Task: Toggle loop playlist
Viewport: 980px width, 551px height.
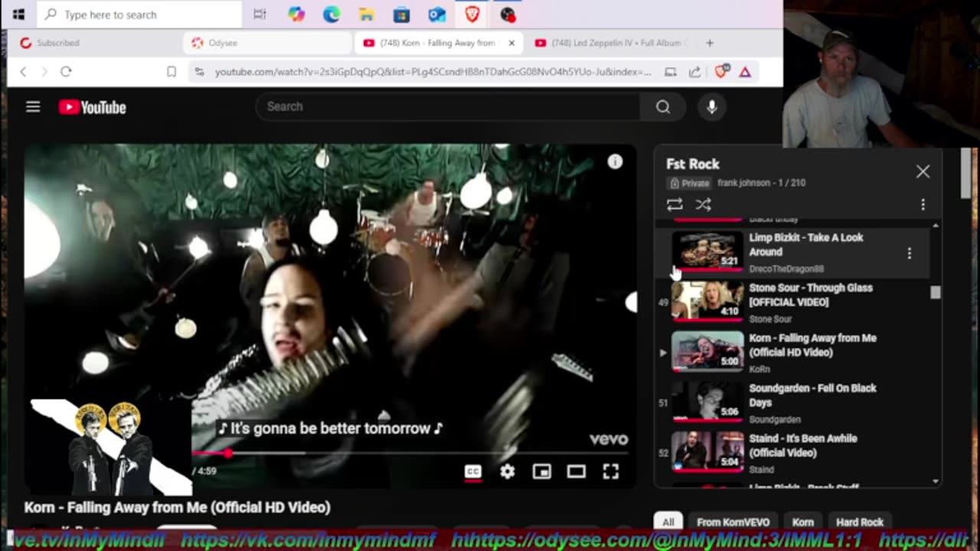Action: click(x=675, y=204)
